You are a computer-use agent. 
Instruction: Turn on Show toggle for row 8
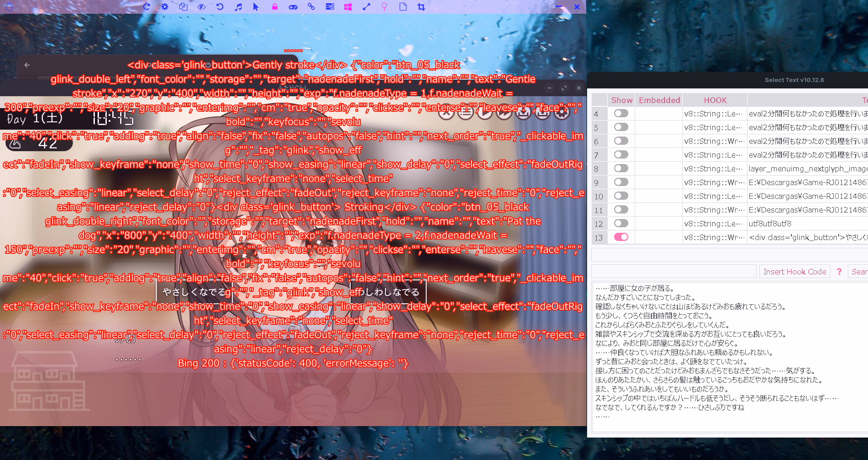pyautogui.click(x=621, y=168)
